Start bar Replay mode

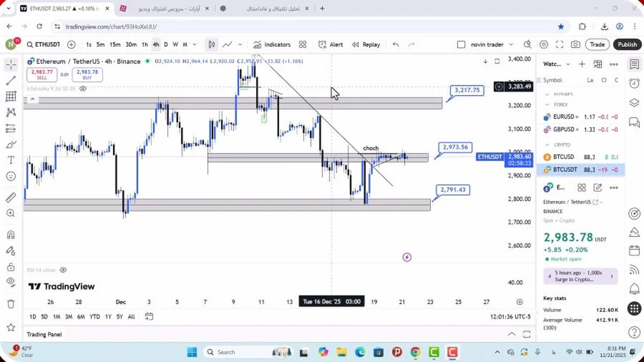(366, 45)
